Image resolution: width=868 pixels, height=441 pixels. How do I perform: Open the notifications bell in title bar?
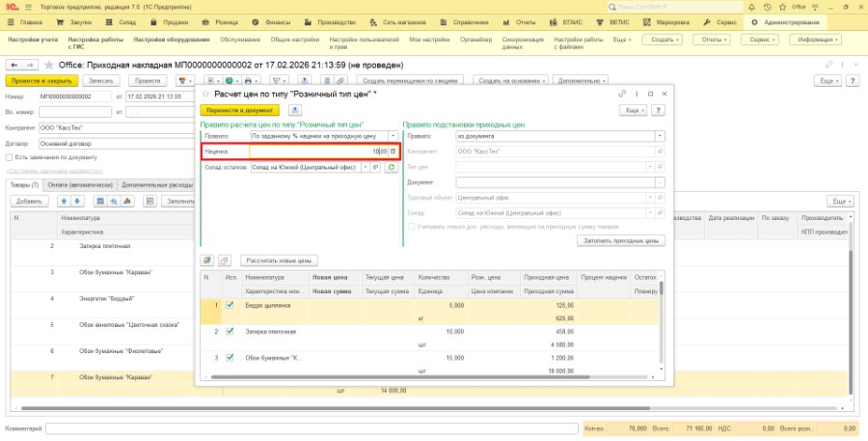click(x=751, y=7)
